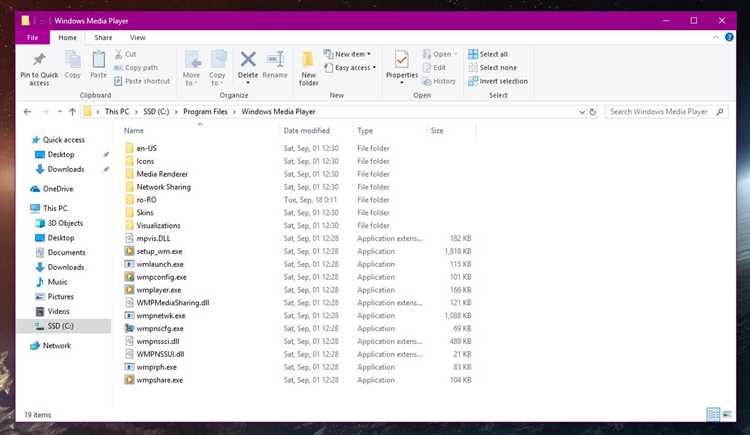Open Pictures in the navigation pane
Image resolution: width=750 pixels, height=435 pixels.
[61, 297]
